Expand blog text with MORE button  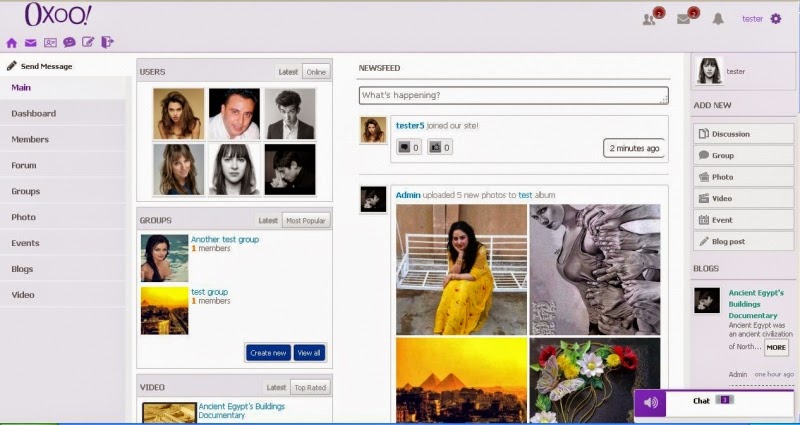pyautogui.click(x=776, y=348)
